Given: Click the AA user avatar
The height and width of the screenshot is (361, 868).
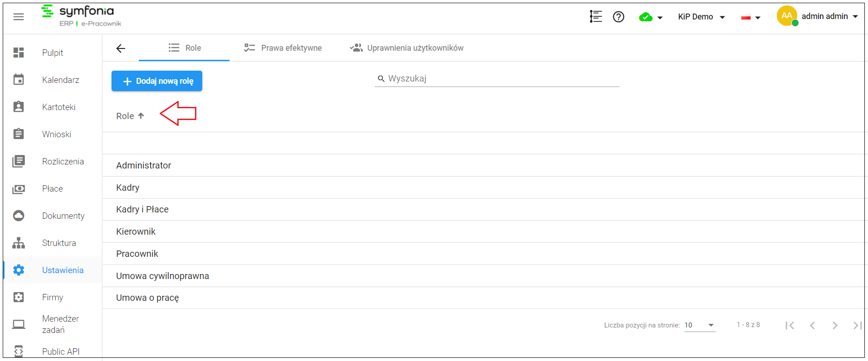Looking at the screenshot, I should [x=787, y=16].
